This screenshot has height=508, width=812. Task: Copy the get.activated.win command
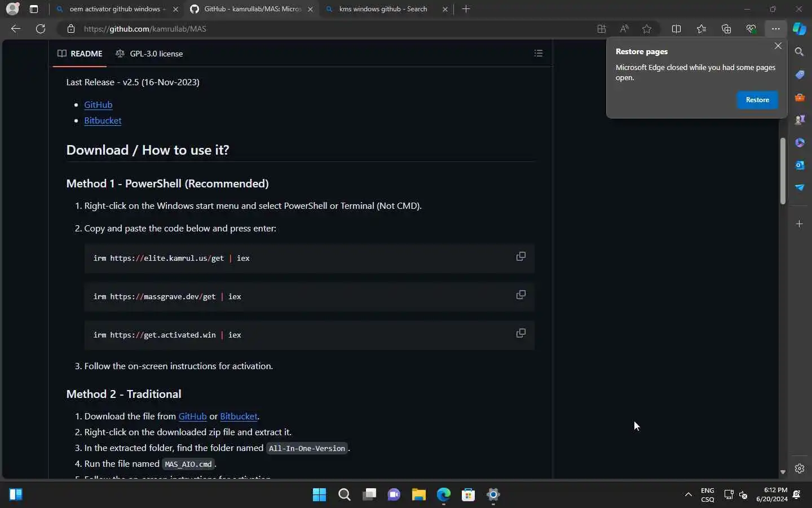(x=521, y=333)
